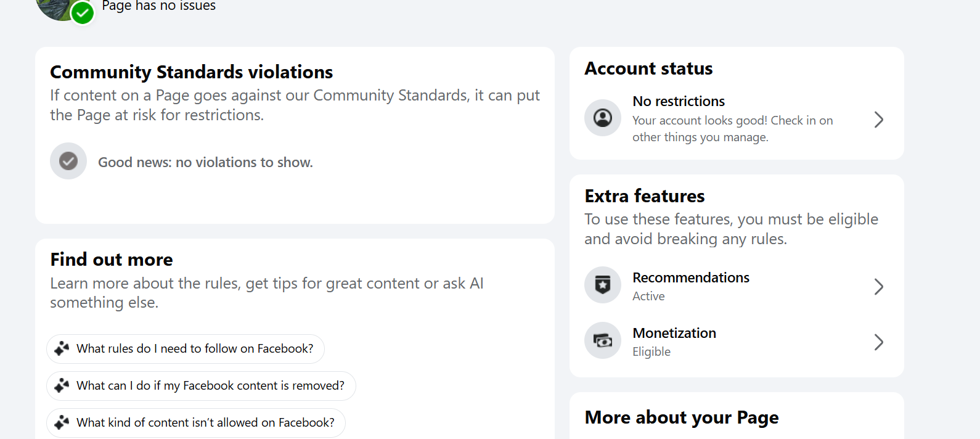This screenshot has width=980, height=439.
Task: Click the 'More about your Page' heading
Action: tap(681, 417)
